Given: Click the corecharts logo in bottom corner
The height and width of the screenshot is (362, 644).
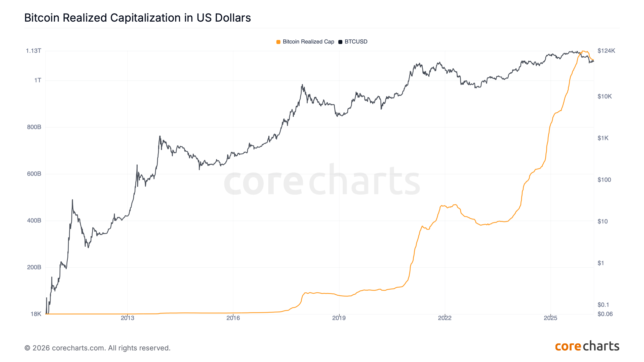Looking at the screenshot, I should point(587,346).
